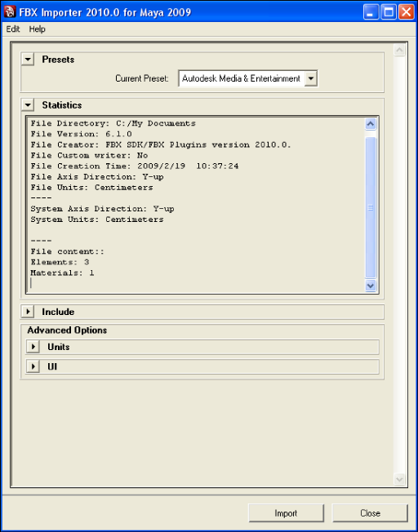This screenshot has height=532, width=418.
Task: Open the Help menu
Action: click(37, 29)
